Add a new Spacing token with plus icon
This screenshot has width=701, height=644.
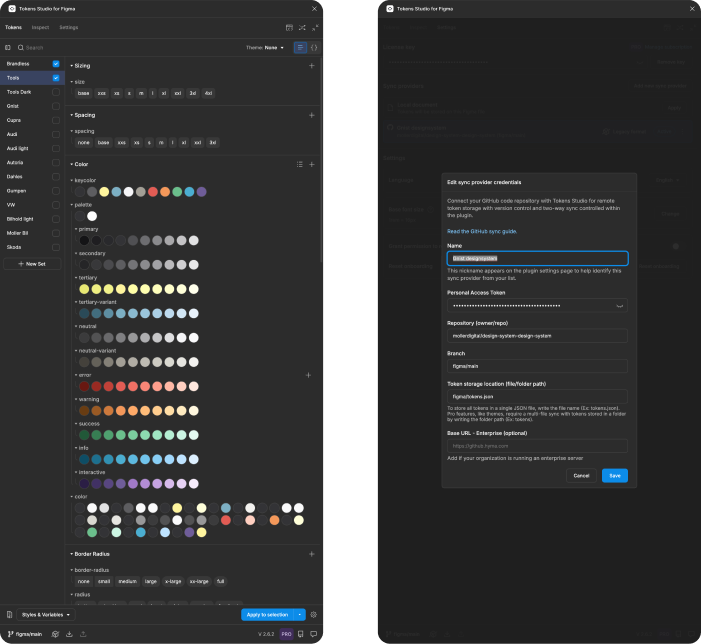point(312,115)
